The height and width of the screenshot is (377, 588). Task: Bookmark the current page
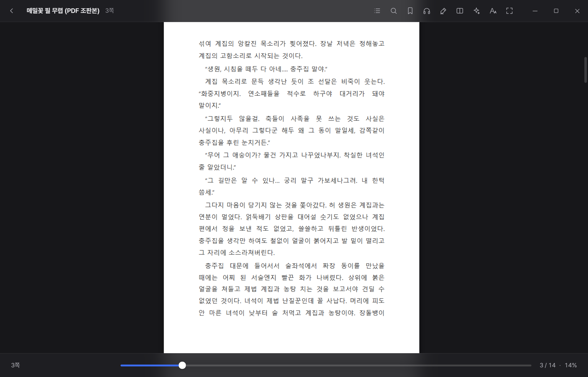tap(410, 11)
